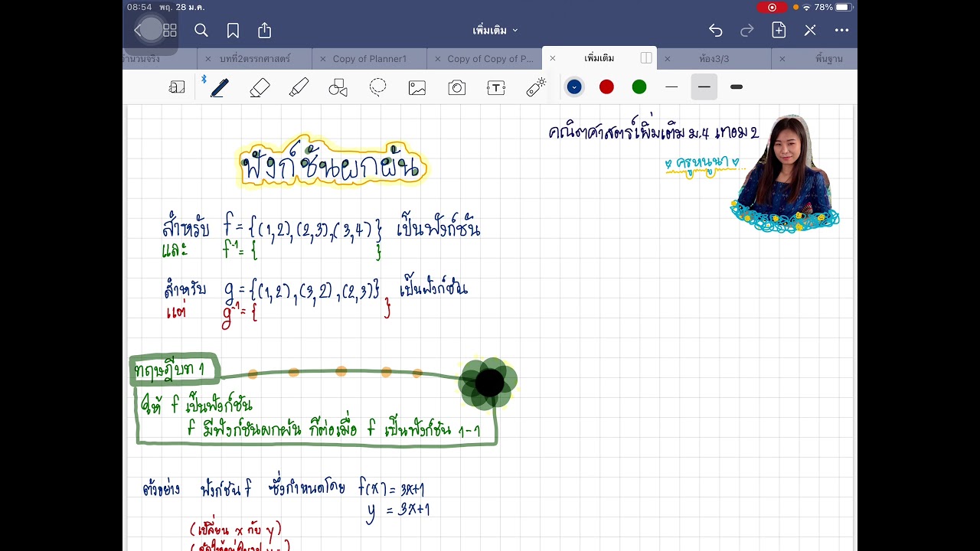Select the medium stroke width
The image size is (980, 551).
(x=704, y=87)
